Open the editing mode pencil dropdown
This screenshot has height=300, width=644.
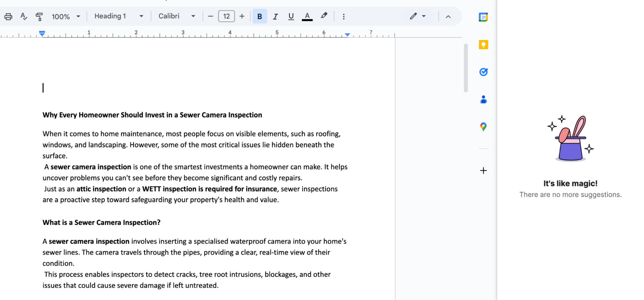(418, 16)
